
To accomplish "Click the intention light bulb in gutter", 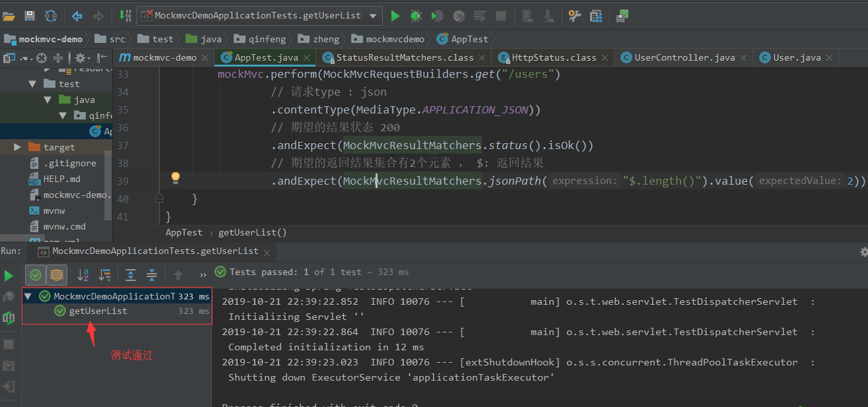I will [x=176, y=177].
